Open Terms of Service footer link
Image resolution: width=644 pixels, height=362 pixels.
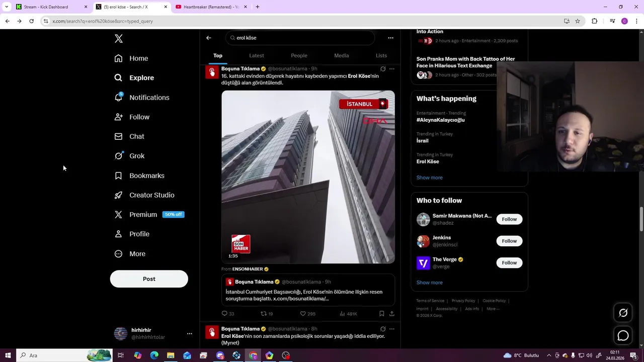[430, 301]
